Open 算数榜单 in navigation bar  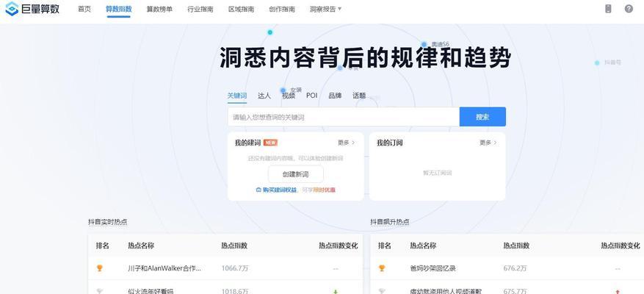point(159,9)
